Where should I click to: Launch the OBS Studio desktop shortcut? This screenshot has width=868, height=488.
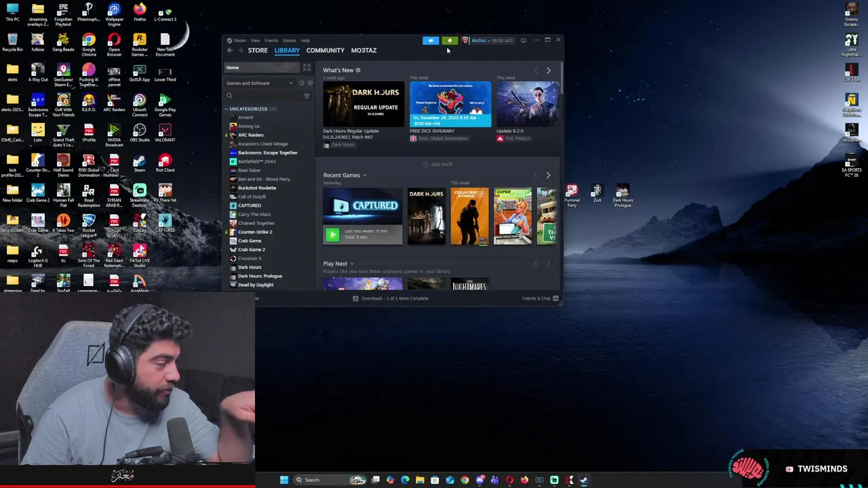[x=140, y=132]
